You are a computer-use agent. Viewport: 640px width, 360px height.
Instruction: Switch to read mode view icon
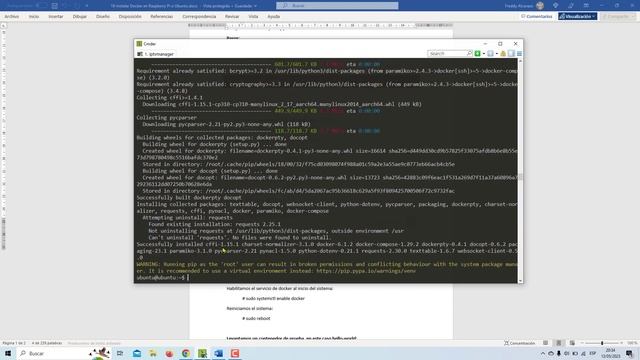(x=546, y=343)
